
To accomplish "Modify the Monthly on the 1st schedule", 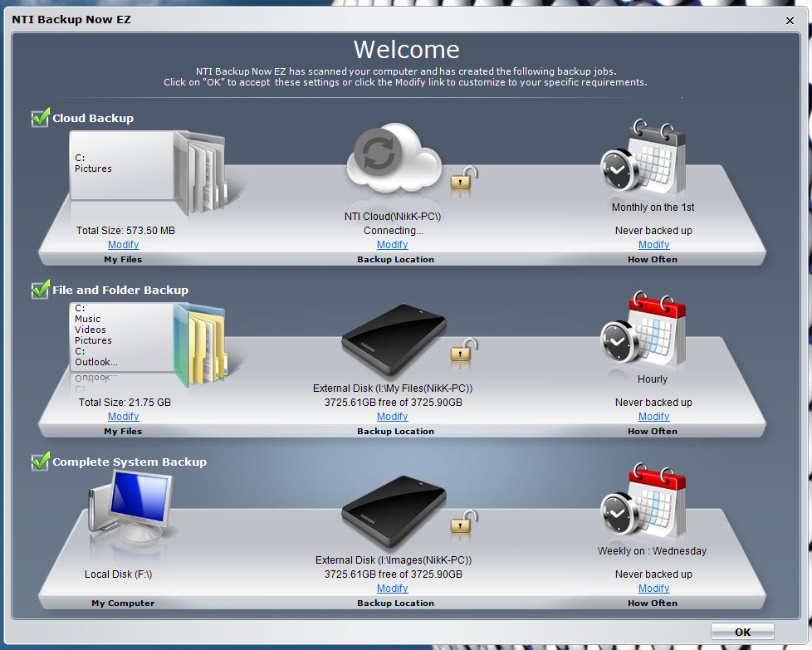I will click(653, 244).
